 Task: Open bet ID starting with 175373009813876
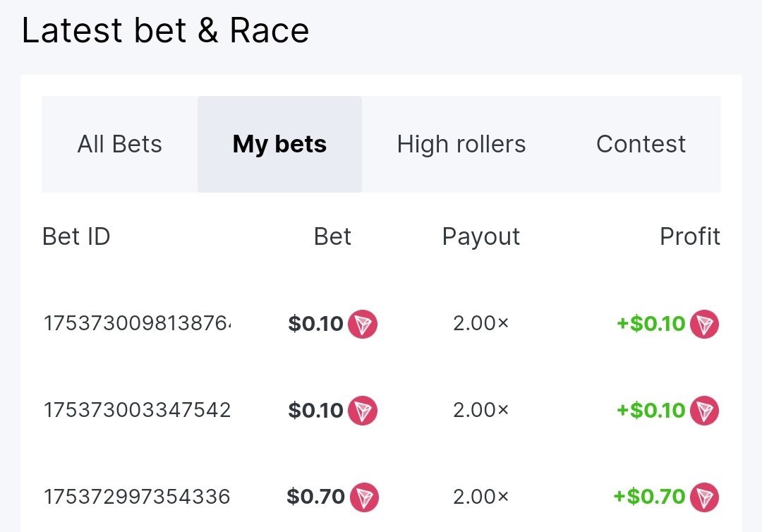click(138, 324)
